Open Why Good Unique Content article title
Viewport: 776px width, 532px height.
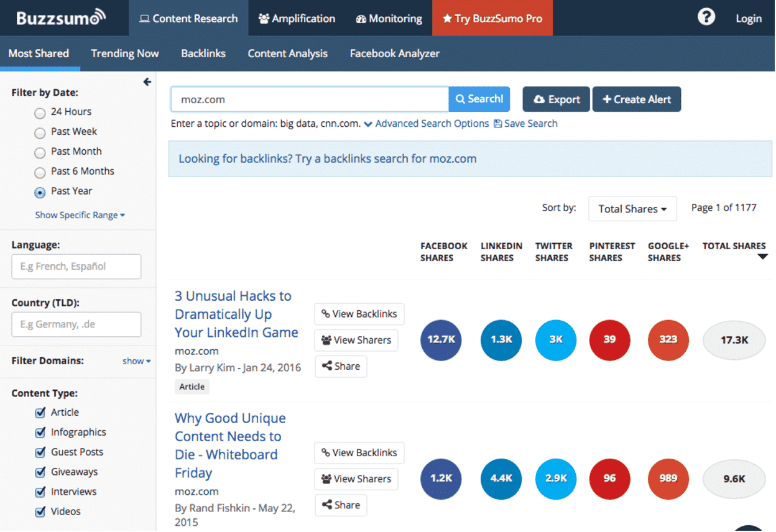231,446
